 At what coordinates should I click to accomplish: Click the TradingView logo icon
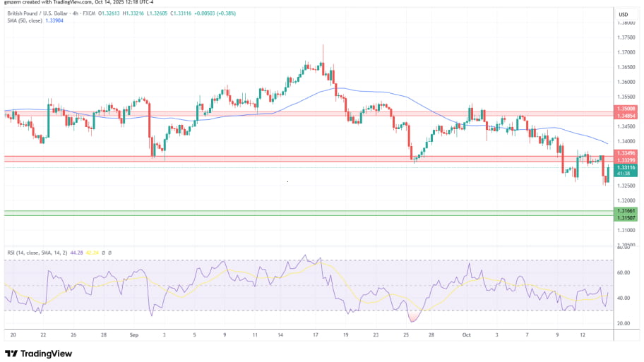[x=11, y=354]
